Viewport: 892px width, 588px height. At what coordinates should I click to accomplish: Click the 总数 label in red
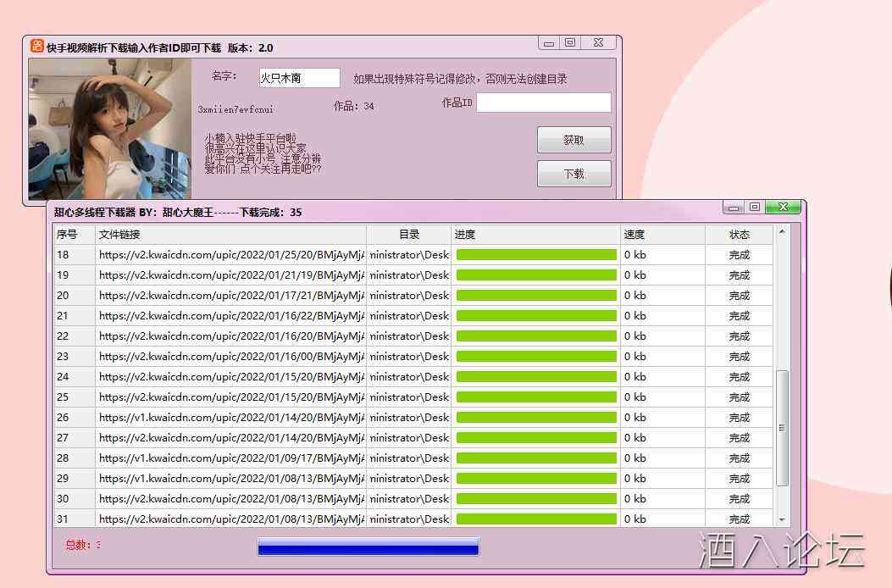(83, 545)
